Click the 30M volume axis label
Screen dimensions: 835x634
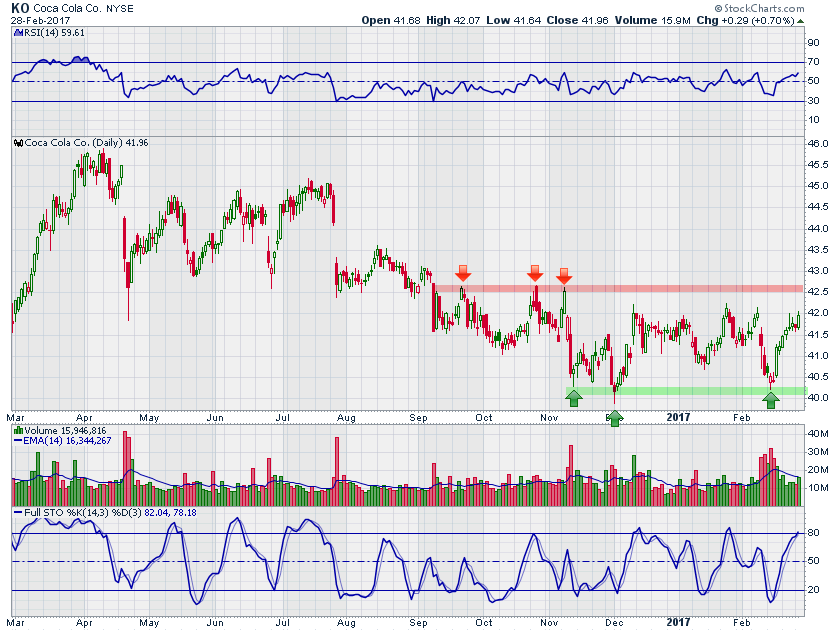point(818,451)
